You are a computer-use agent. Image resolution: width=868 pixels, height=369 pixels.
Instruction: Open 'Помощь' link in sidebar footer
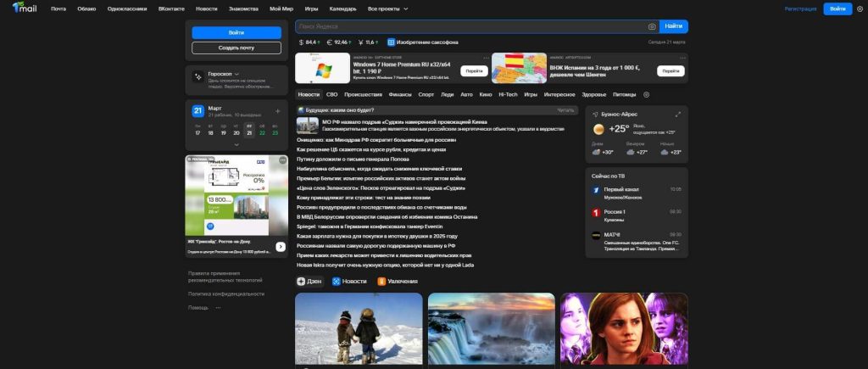tap(198, 307)
